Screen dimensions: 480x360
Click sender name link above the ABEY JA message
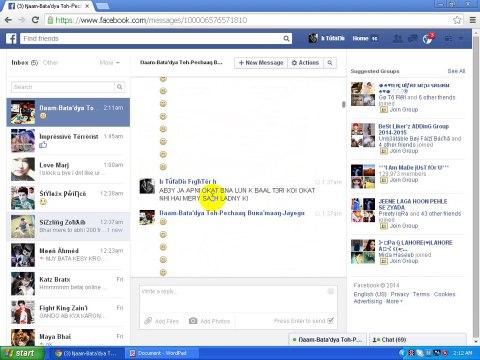click(188, 182)
